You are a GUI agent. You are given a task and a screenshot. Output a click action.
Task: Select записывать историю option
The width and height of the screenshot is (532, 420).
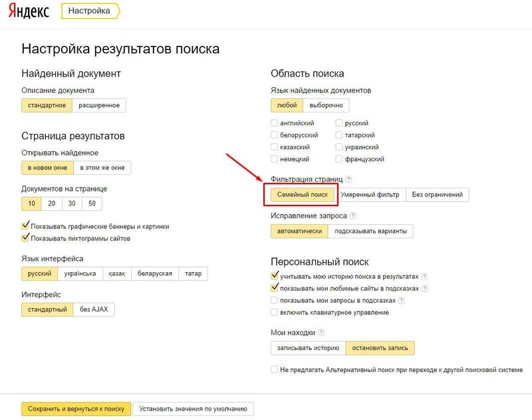[308, 347]
